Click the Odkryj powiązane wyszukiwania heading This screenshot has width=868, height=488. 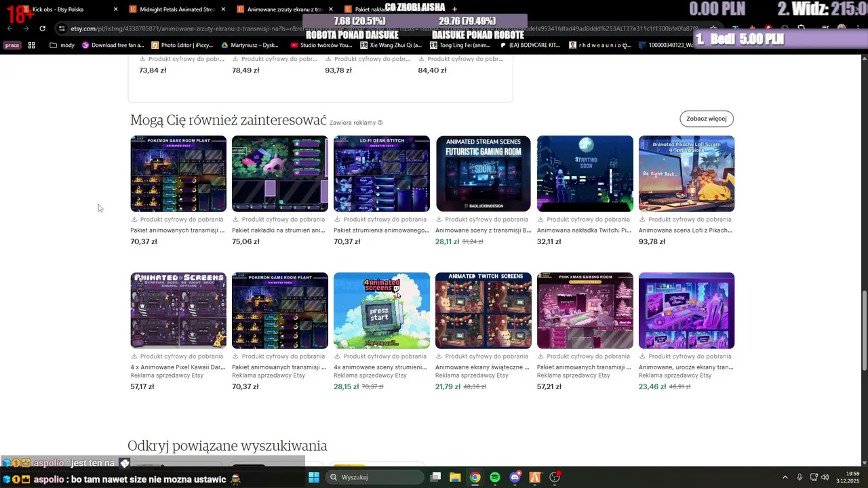pyautogui.click(x=227, y=445)
